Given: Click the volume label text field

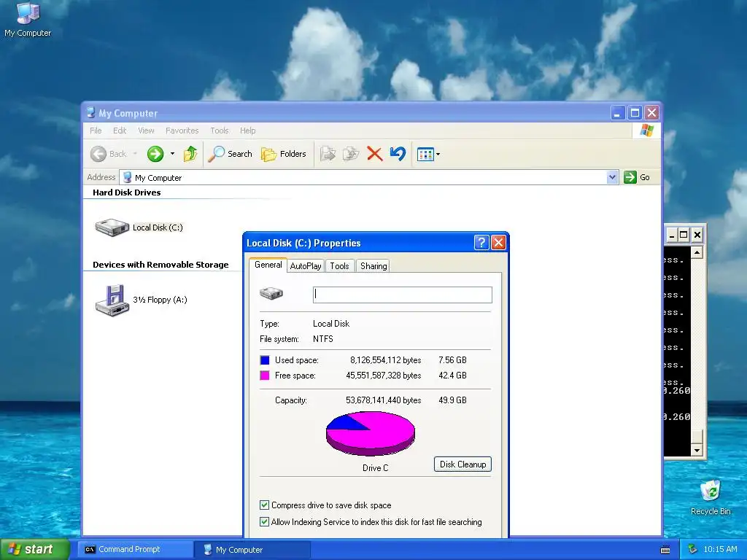Looking at the screenshot, I should point(403,295).
